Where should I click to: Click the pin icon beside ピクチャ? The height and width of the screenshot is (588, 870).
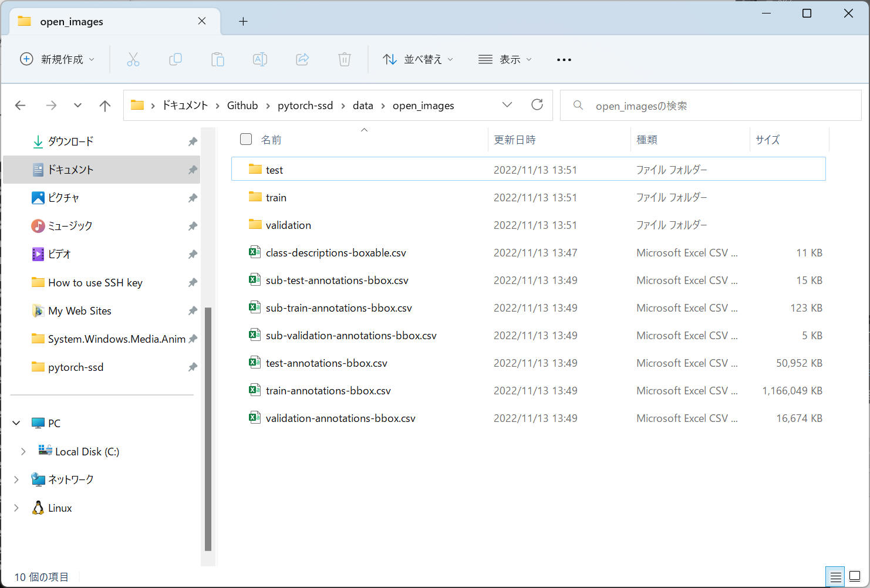(193, 198)
